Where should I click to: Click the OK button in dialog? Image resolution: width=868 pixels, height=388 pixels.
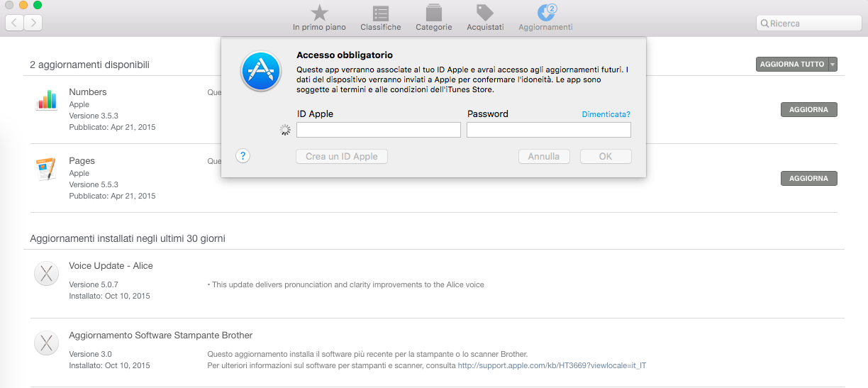pos(606,156)
